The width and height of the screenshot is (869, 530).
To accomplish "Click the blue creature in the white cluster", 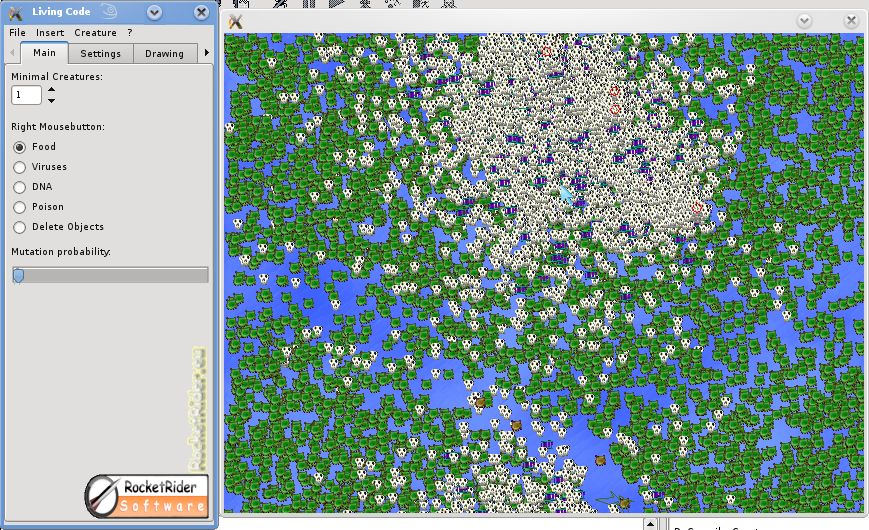I will [x=566, y=194].
